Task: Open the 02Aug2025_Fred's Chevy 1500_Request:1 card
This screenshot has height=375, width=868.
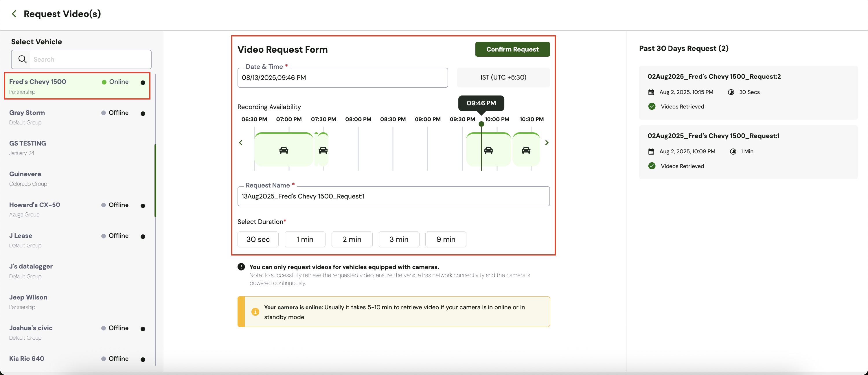Action: click(748, 152)
